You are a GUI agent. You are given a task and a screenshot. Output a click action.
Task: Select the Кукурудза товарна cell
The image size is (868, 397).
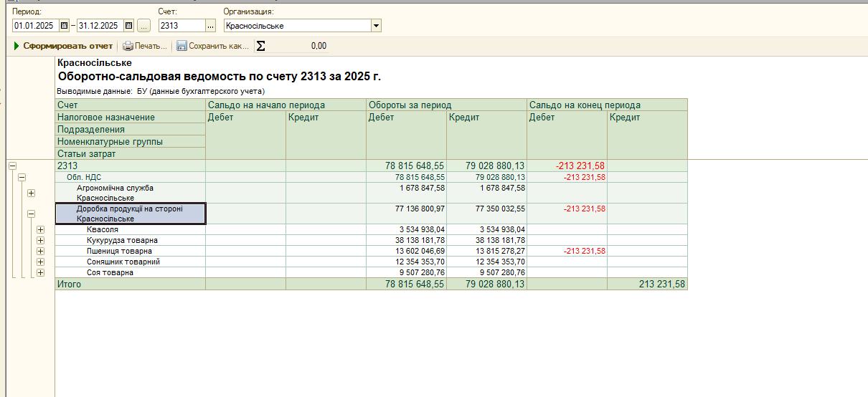[x=131, y=240]
